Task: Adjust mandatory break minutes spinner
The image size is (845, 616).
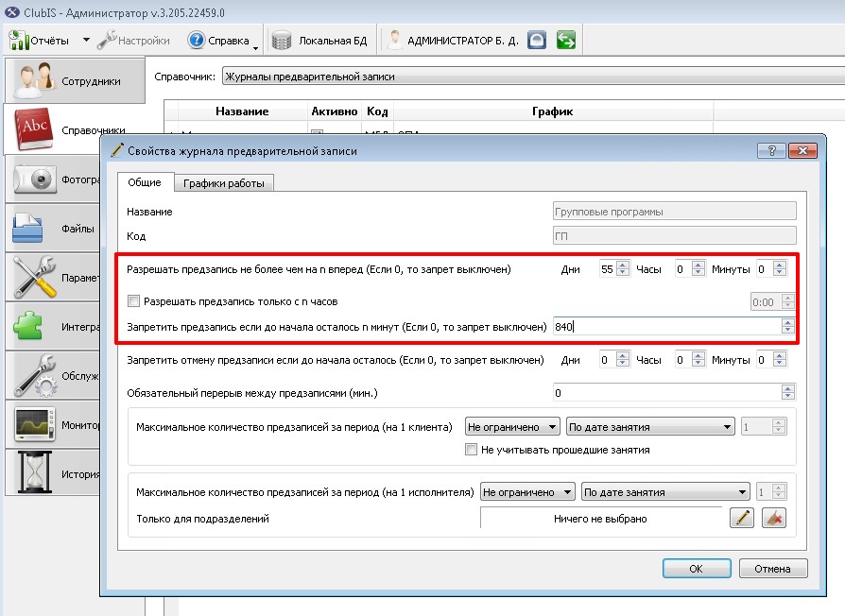Action: tap(788, 392)
